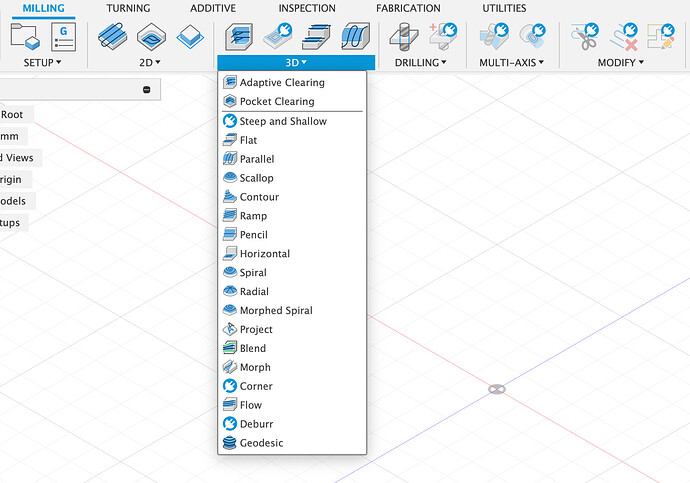Select the Face toolbar icon
Viewport: 690px width, 483px height.
point(190,37)
